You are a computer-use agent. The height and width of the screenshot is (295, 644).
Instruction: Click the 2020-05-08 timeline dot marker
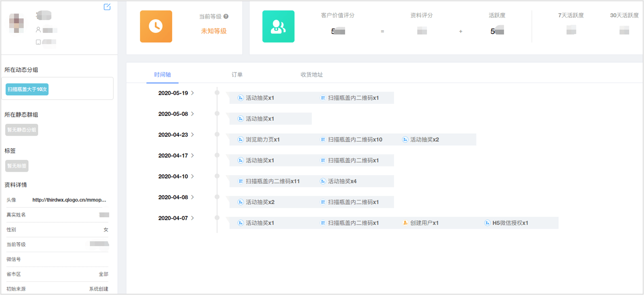tap(217, 114)
